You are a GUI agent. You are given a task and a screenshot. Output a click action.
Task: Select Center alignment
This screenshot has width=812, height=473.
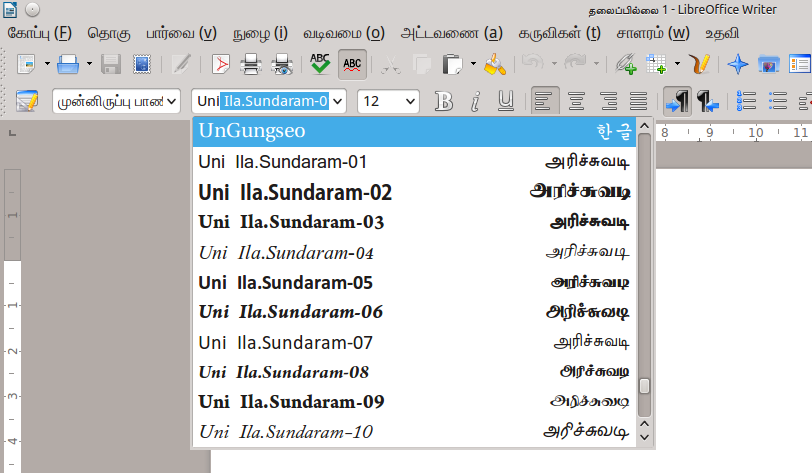click(576, 101)
